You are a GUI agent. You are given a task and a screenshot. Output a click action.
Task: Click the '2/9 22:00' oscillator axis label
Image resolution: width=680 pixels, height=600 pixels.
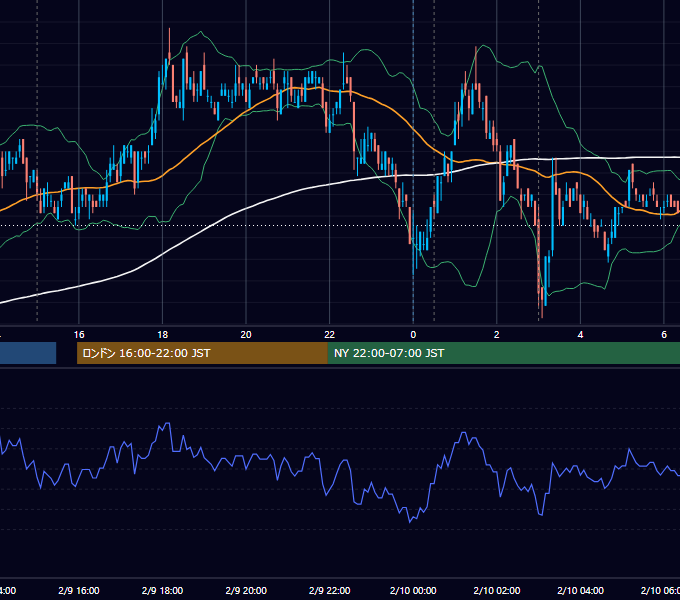pos(330,590)
